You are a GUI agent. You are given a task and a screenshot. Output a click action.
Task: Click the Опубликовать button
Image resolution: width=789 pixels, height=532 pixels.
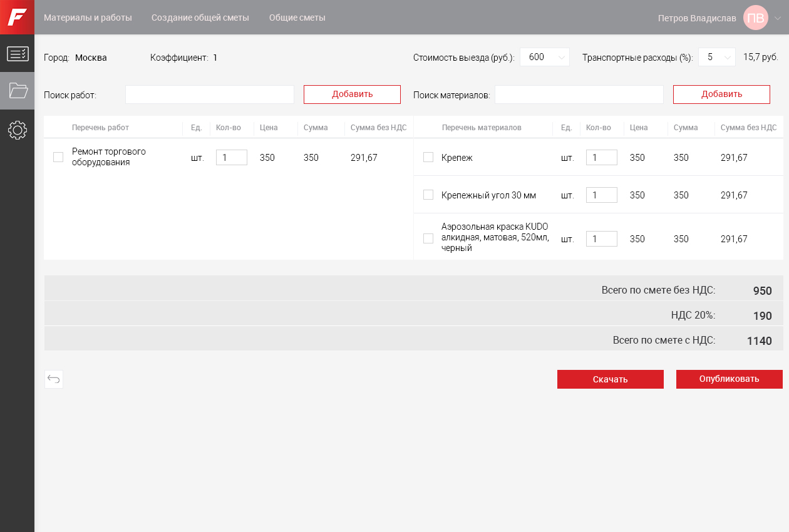click(x=729, y=379)
